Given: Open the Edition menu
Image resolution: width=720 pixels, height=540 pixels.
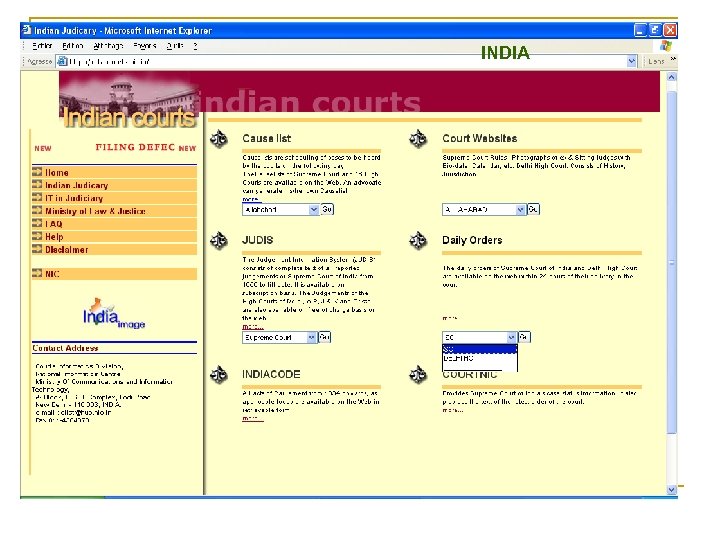Looking at the screenshot, I should point(73,46).
